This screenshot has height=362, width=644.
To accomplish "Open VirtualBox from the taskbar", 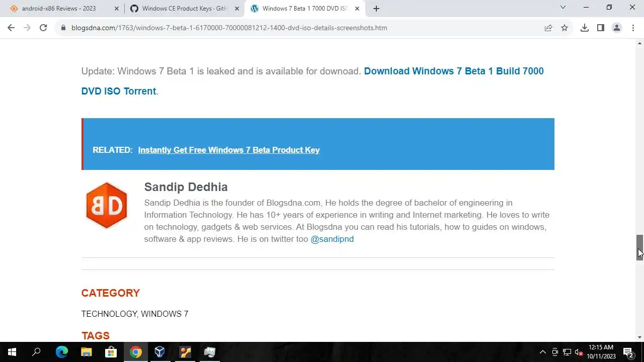I will 160,352.
